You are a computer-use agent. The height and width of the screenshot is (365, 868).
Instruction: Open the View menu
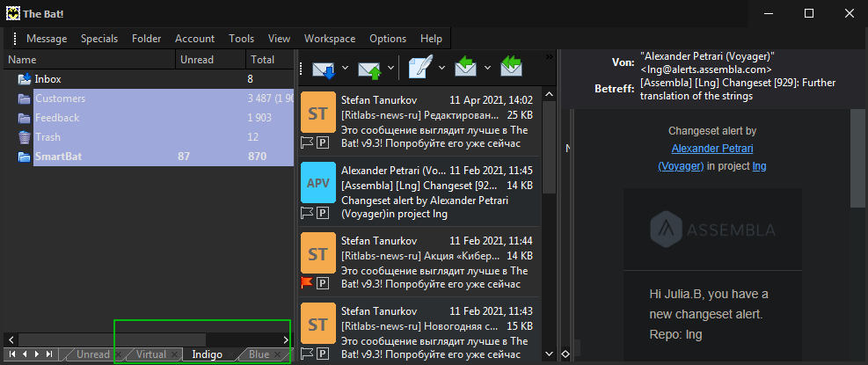pos(279,39)
